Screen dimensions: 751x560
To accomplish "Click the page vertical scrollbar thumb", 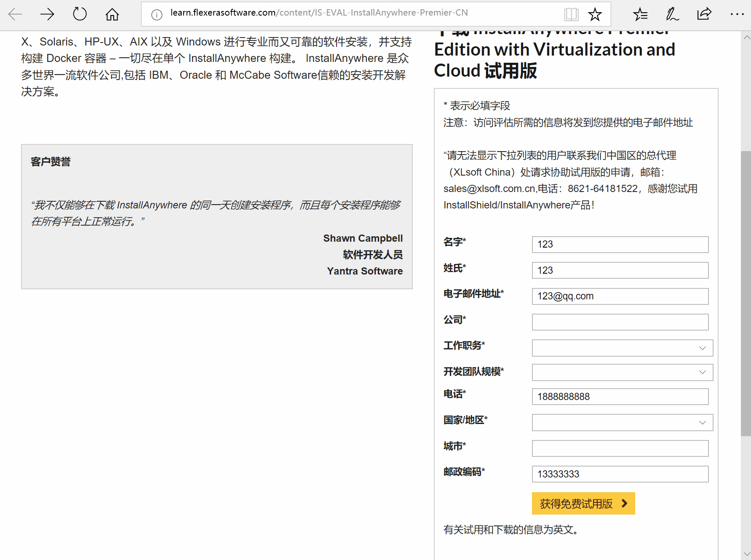I will pos(746,293).
